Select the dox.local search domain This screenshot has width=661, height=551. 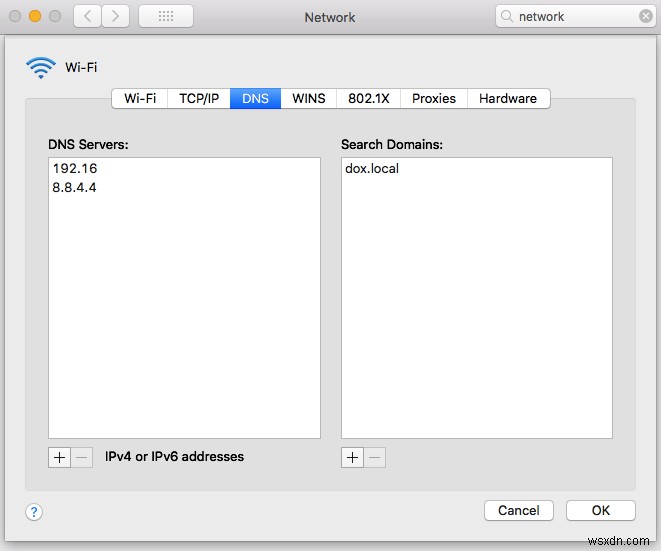(477, 168)
